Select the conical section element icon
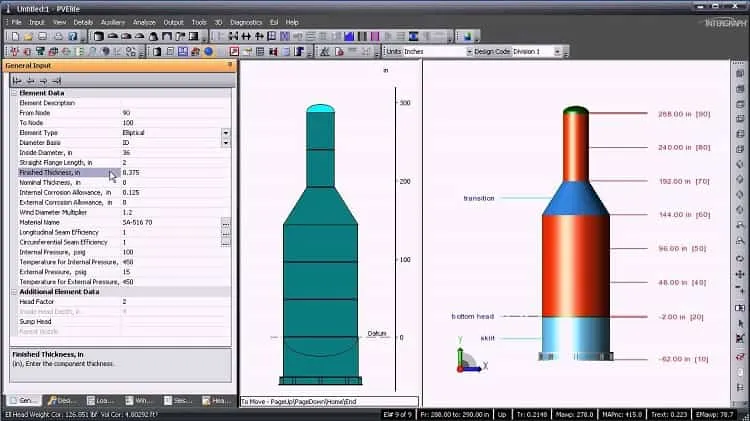 point(153,36)
